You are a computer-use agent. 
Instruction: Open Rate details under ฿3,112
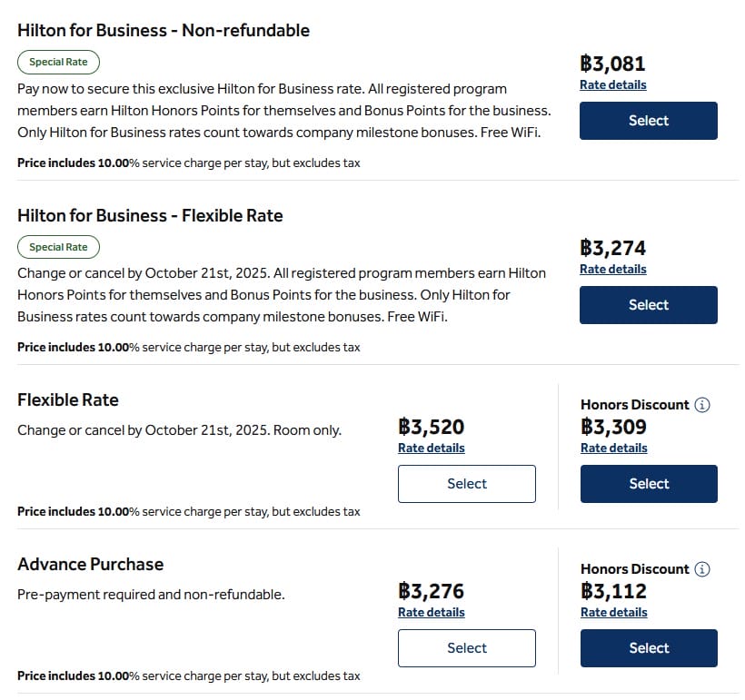click(x=613, y=612)
